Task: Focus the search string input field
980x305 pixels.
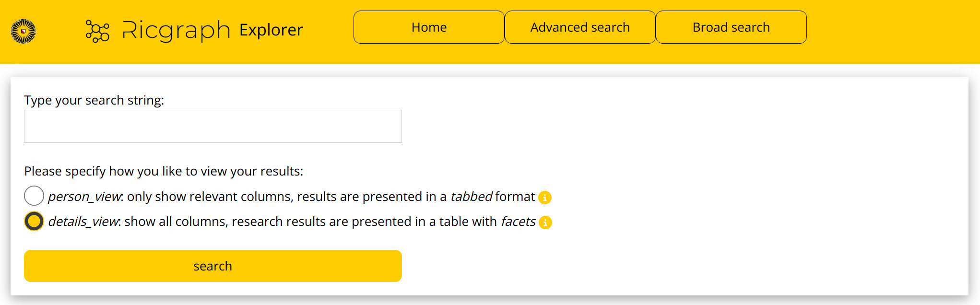Action: click(213, 127)
